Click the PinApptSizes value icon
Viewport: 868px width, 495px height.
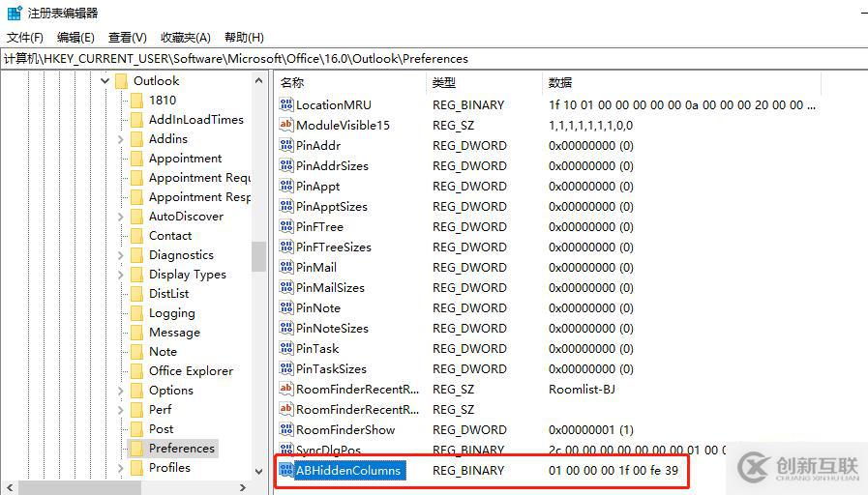286,206
